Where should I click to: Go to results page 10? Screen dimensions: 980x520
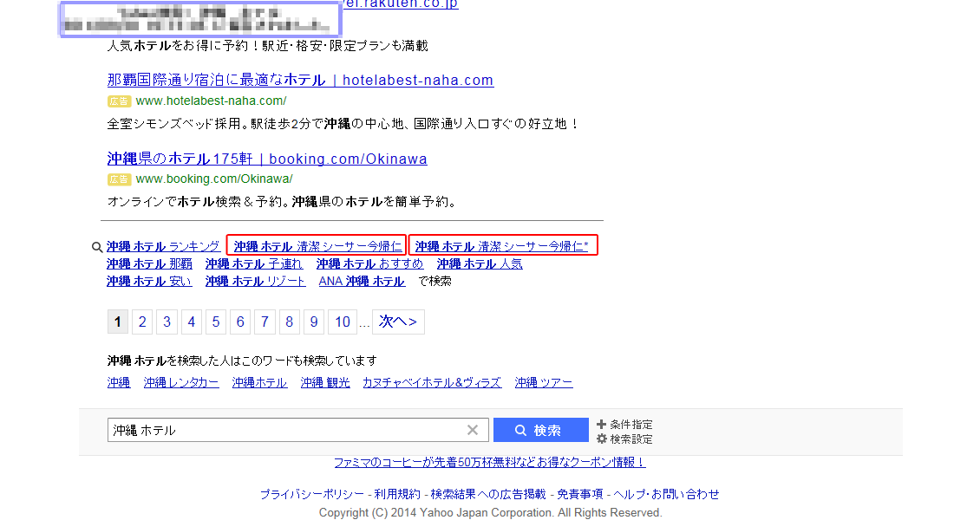[x=343, y=322]
